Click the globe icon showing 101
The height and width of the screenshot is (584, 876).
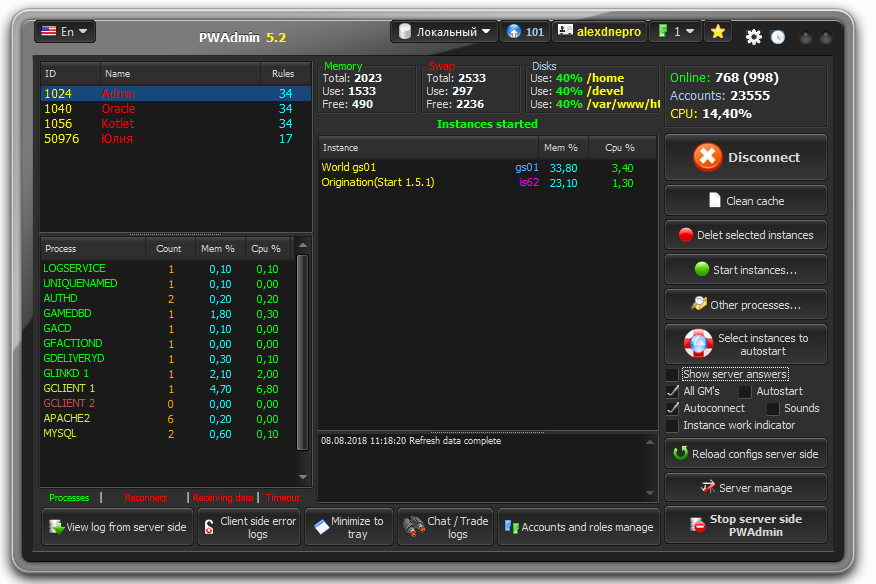pos(514,32)
